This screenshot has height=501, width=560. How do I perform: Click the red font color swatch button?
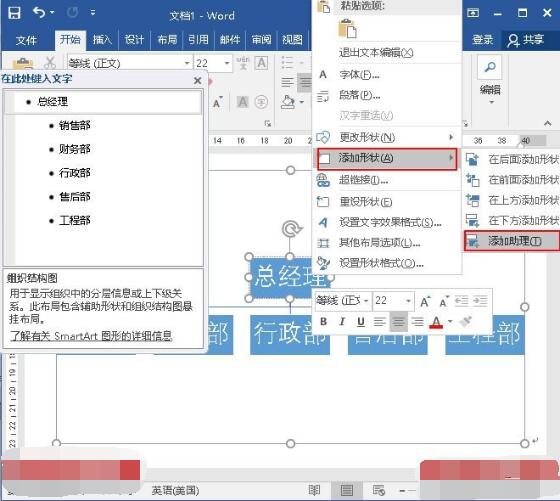(x=436, y=322)
